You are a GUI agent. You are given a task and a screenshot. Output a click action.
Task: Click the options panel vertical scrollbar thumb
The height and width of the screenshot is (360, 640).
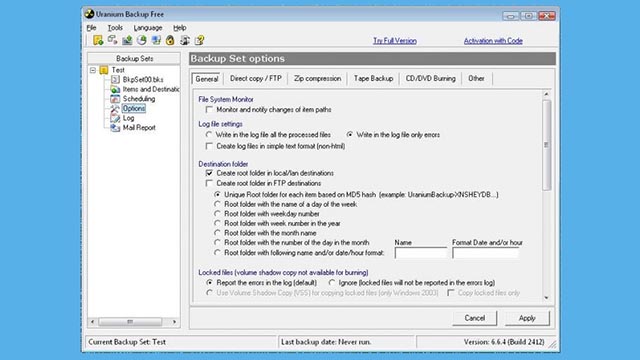(x=547, y=145)
